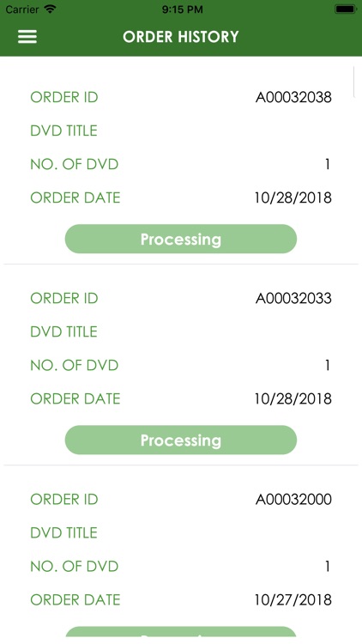
Task: Click the vertical scrollbar indicator
Action: [353, 81]
